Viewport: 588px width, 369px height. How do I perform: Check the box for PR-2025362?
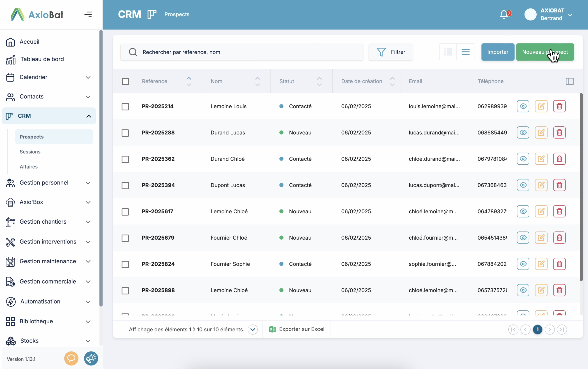125,159
